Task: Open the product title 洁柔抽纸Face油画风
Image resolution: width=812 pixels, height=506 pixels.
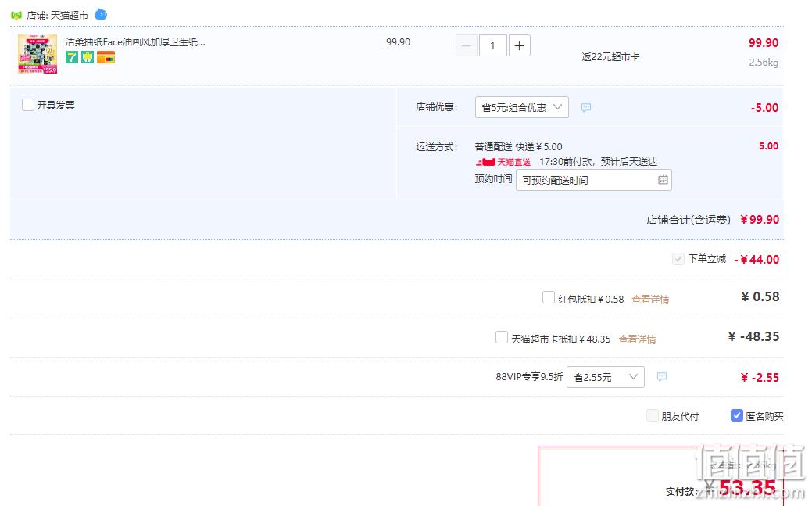Action: point(135,42)
